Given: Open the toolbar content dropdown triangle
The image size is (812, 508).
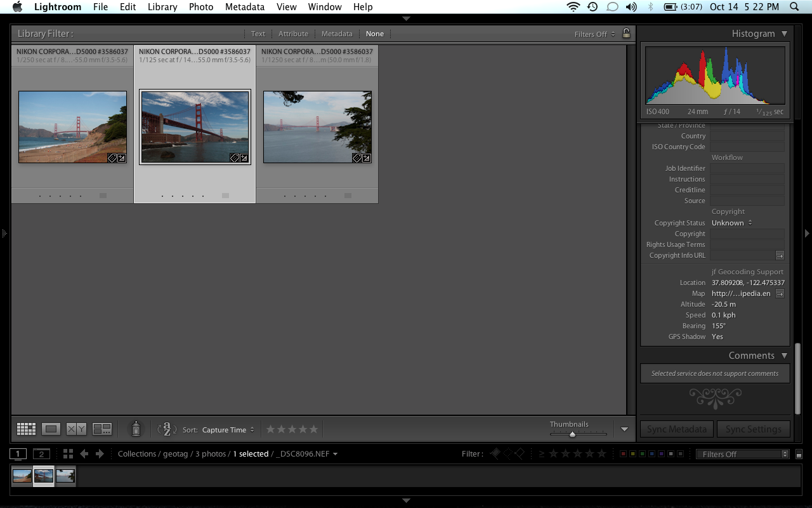Looking at the screenshot, I should (624, 429).
